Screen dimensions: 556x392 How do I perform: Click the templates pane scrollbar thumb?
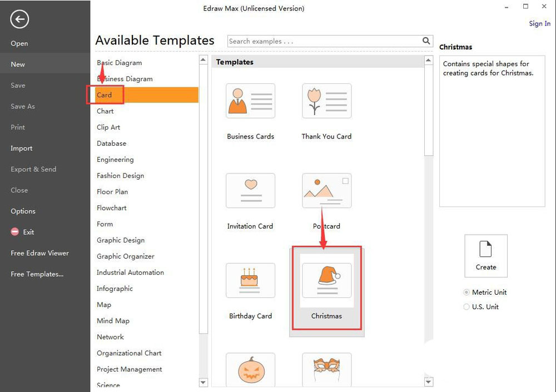coord(428,110)
